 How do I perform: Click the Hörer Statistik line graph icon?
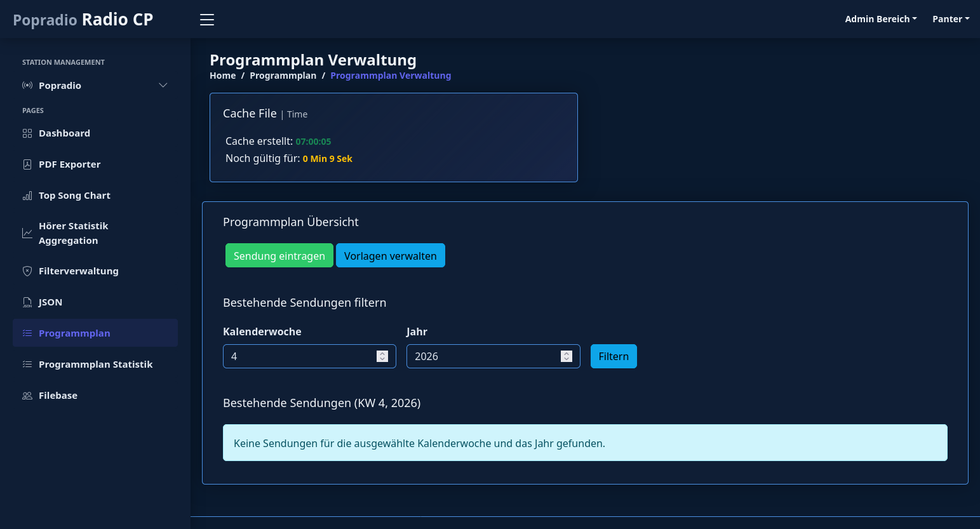(x=27, y=232)
